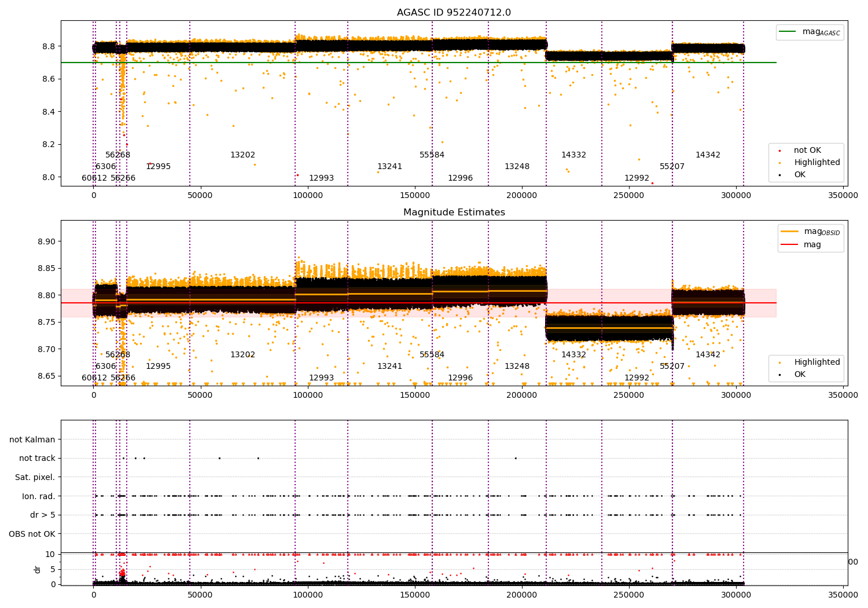Click obsid label 13248 in the AGASC ID plot
The width and height of the screenshot is (868, 608).
tap(517, 167)
